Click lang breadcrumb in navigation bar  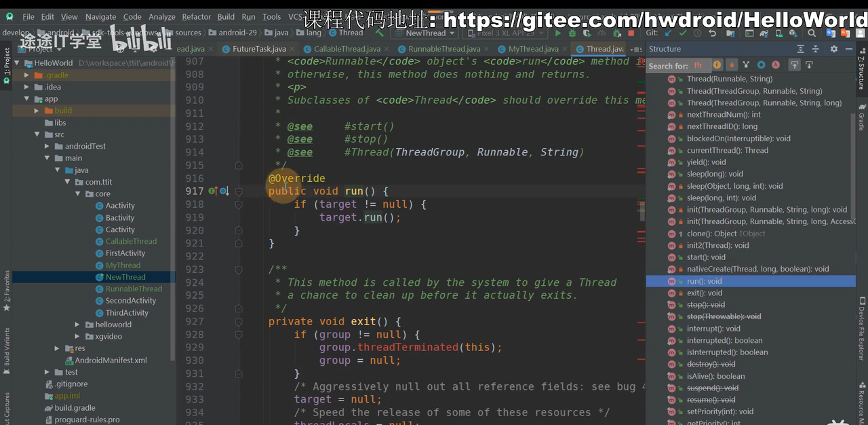click(309, 33)
